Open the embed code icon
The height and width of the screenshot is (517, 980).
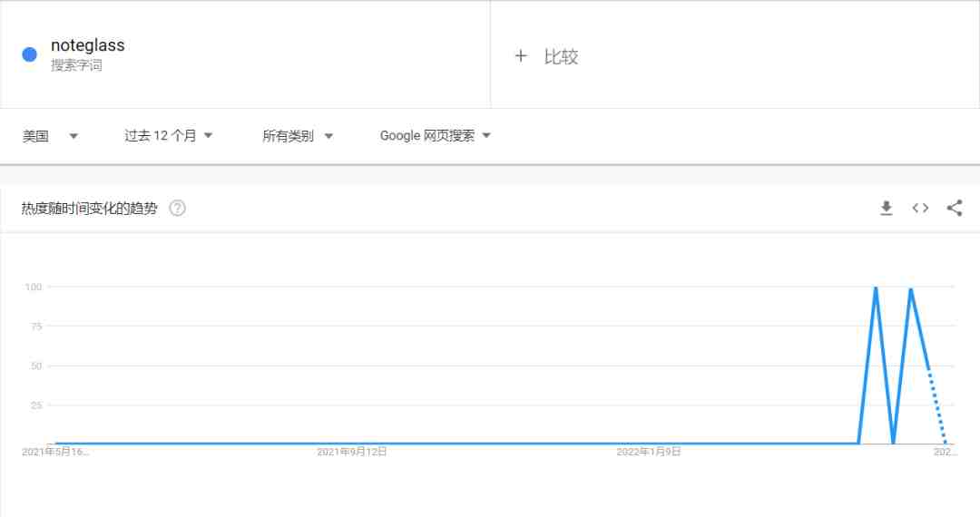coord(920,208)
